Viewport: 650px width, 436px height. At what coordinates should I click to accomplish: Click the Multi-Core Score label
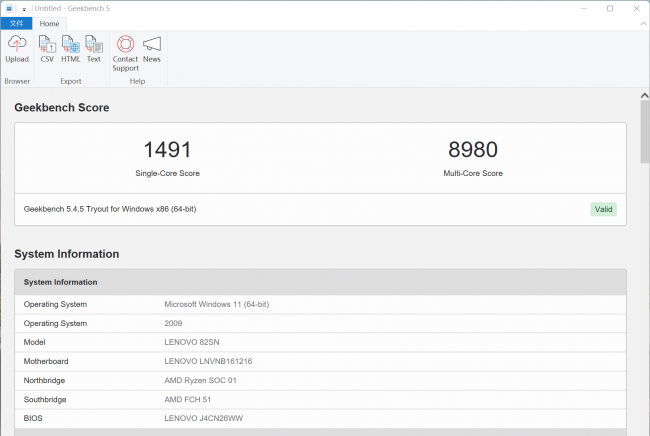point(473,173)
